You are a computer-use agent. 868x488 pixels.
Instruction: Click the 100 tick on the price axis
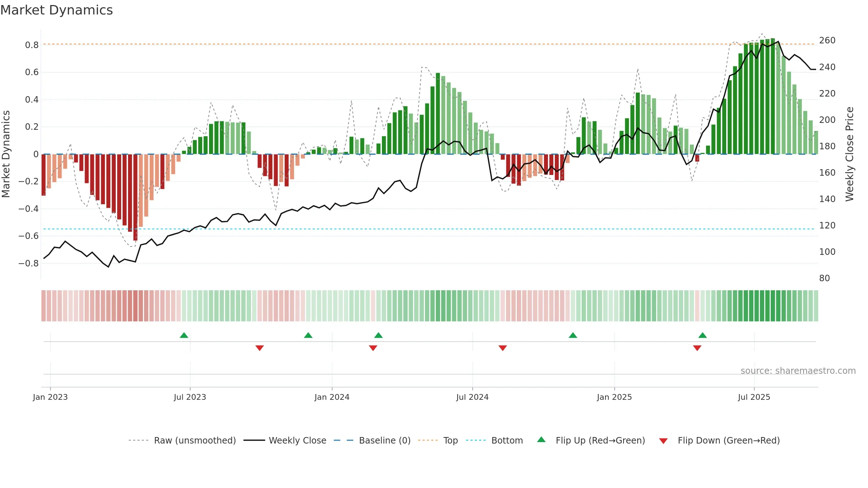[x=827, y=252]
